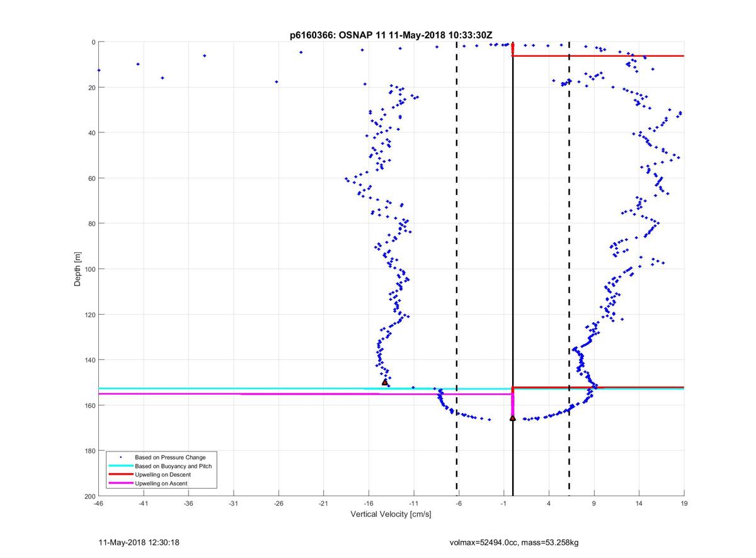Click the depth-axis tick label '200'

(89, 496)
